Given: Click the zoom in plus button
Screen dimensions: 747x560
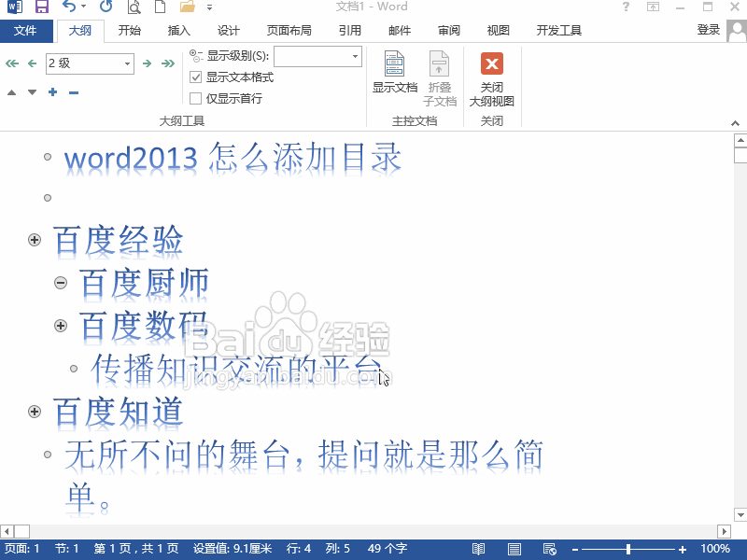Looking at the screenshot, I should pyautogui.click(x=683, y=550).
